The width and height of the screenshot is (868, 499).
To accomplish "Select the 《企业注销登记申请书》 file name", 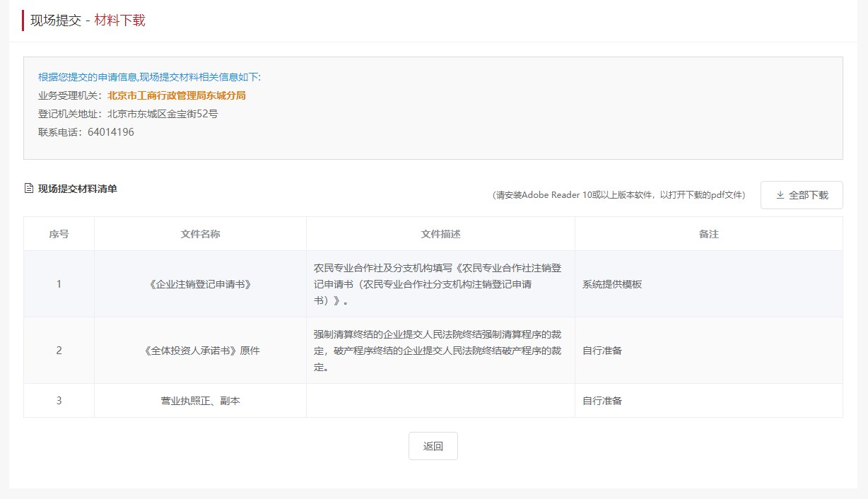I will tap(200, 284).
